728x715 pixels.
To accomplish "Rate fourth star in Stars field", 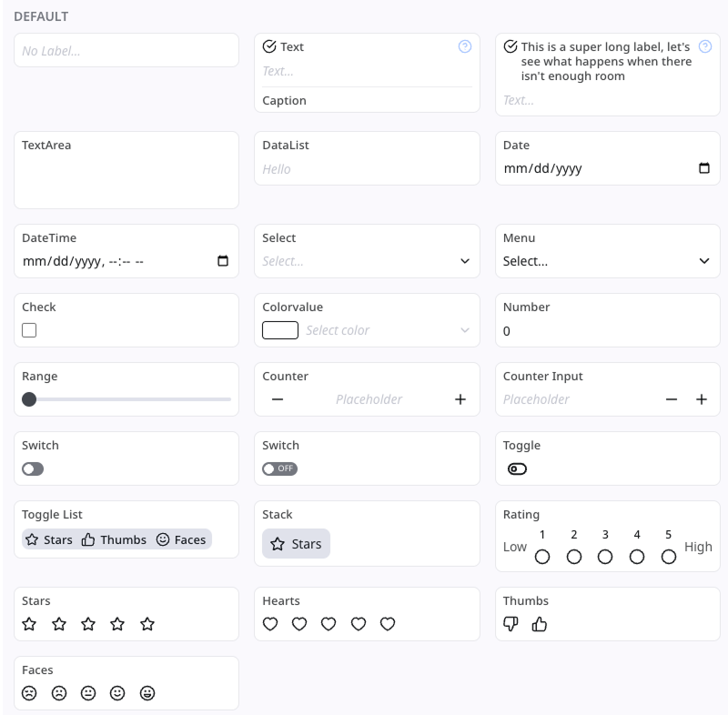I will point(117,624).
